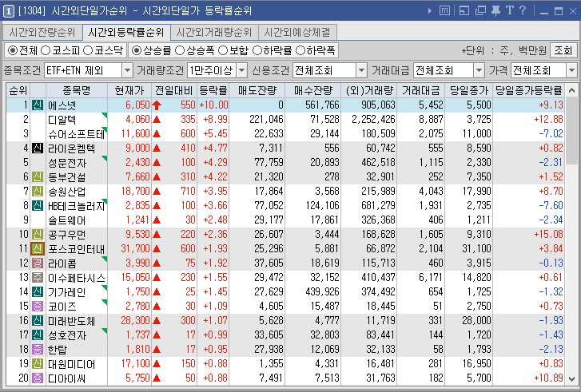The width and height of the screenshot is (581, 392).
Task: Click the scrollbar up arrow of the table
Action: (571, 90)
